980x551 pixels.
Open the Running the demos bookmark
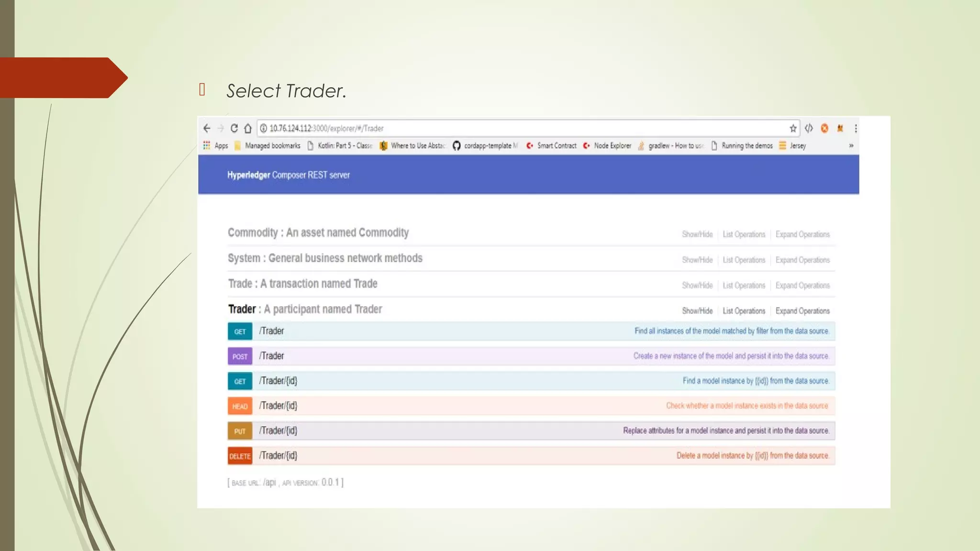(x=742, y=145)
